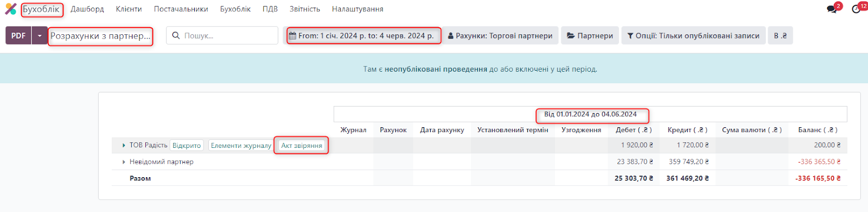Click the 361 469,20 ₴ total credit
The width and height of the screenshot is (868, 212).
[687, 178]
